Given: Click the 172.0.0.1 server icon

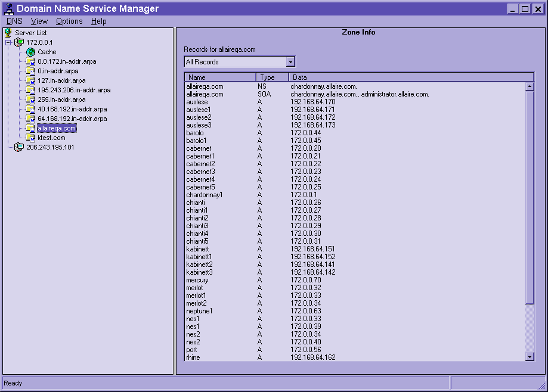Looking at the screenshot, I should tap(19, 42).
